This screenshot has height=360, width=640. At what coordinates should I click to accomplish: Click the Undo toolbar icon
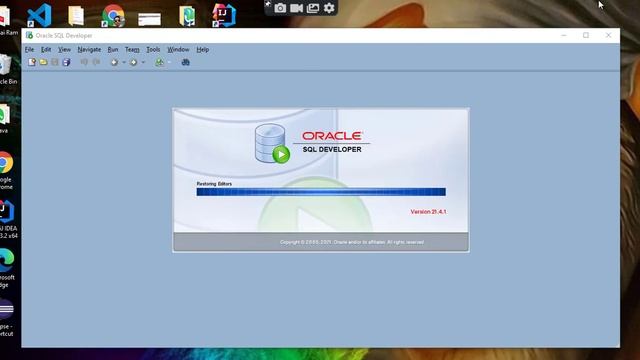[84, 62]
